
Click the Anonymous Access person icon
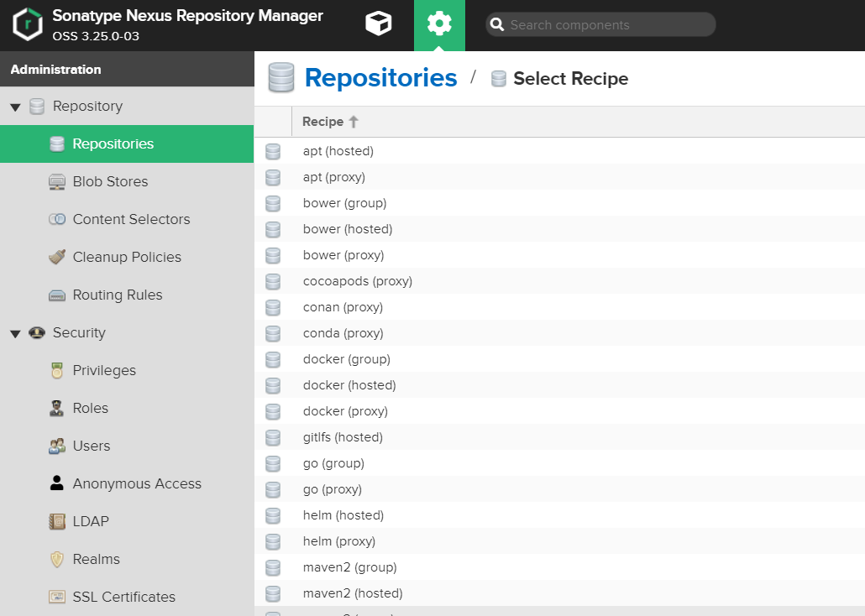pyautogui.click(x=57, y=483)
